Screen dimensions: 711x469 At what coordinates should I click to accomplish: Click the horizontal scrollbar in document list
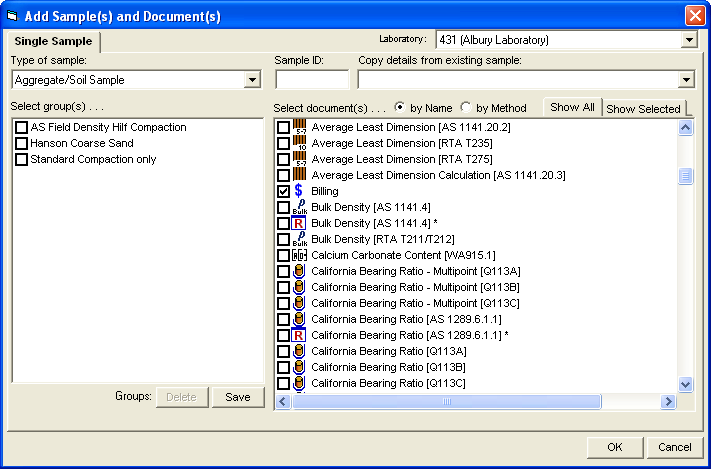click(445, 401)
